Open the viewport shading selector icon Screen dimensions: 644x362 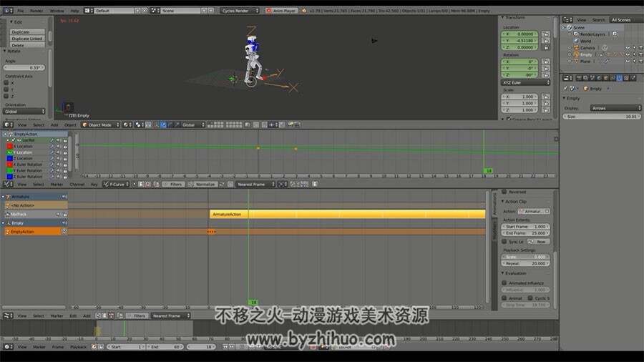(127, 124)
